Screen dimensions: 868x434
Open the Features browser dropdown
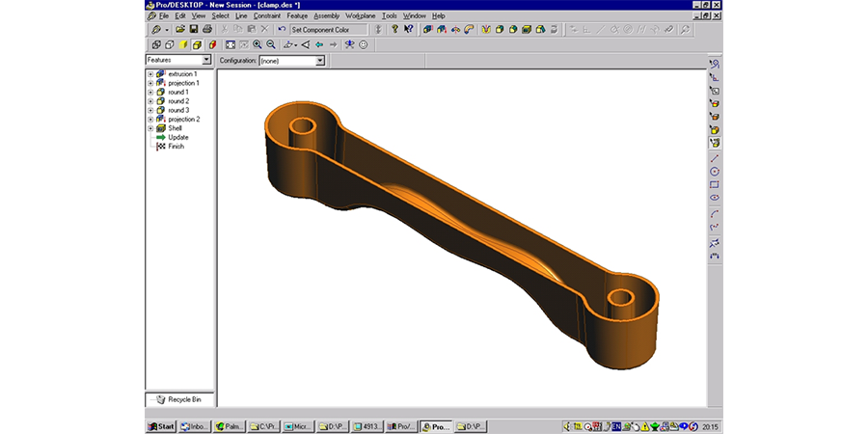(206, 60)
